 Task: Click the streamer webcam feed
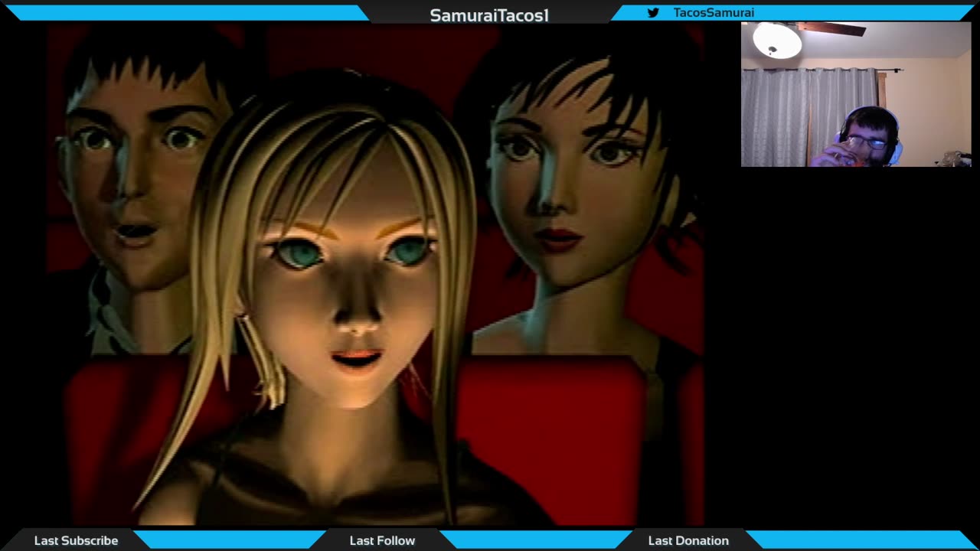856,94
